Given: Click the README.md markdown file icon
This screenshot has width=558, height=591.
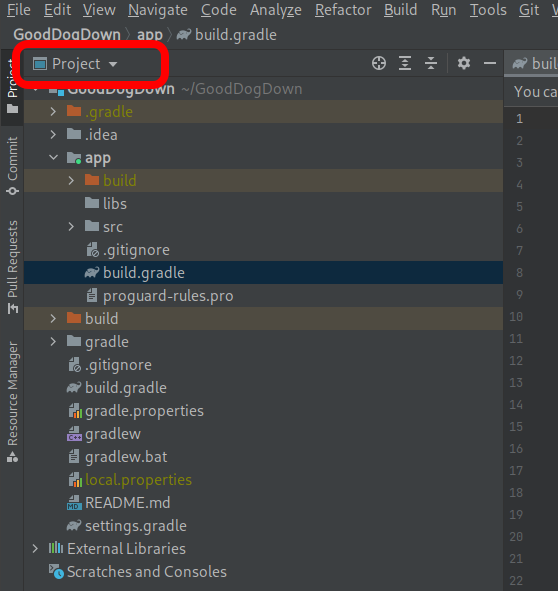Looking at the screenshot, I should [74, 502].
